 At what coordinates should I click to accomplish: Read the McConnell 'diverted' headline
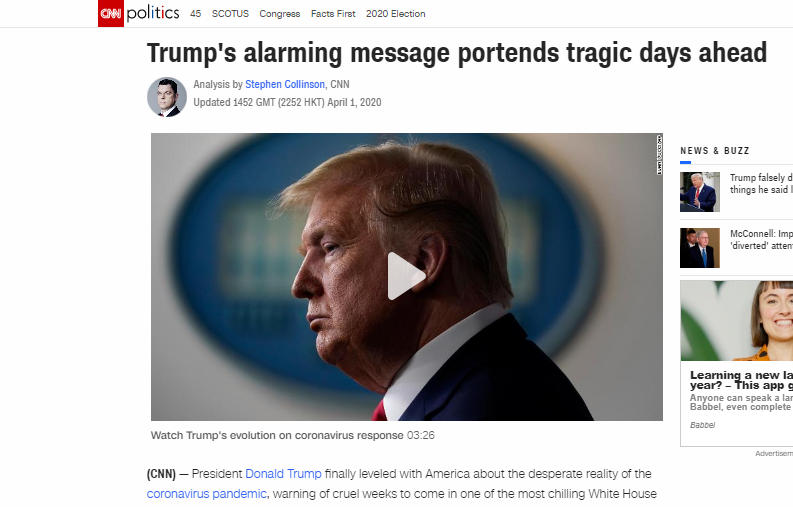(761, 240)
